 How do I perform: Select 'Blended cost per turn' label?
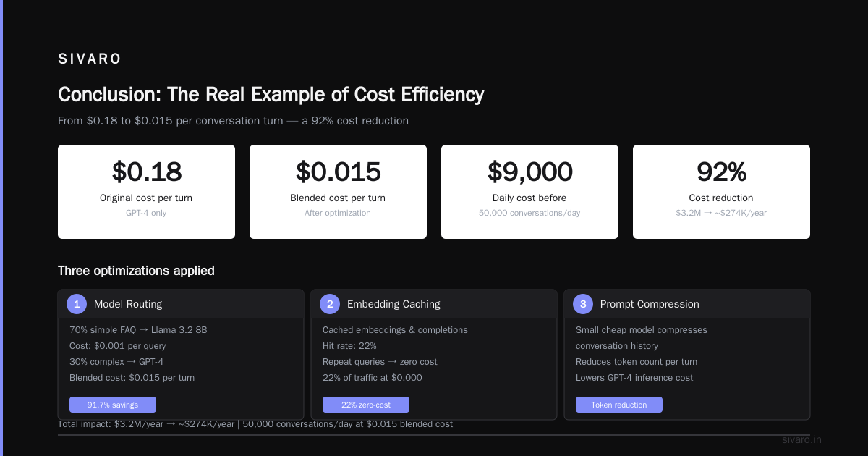338,198
